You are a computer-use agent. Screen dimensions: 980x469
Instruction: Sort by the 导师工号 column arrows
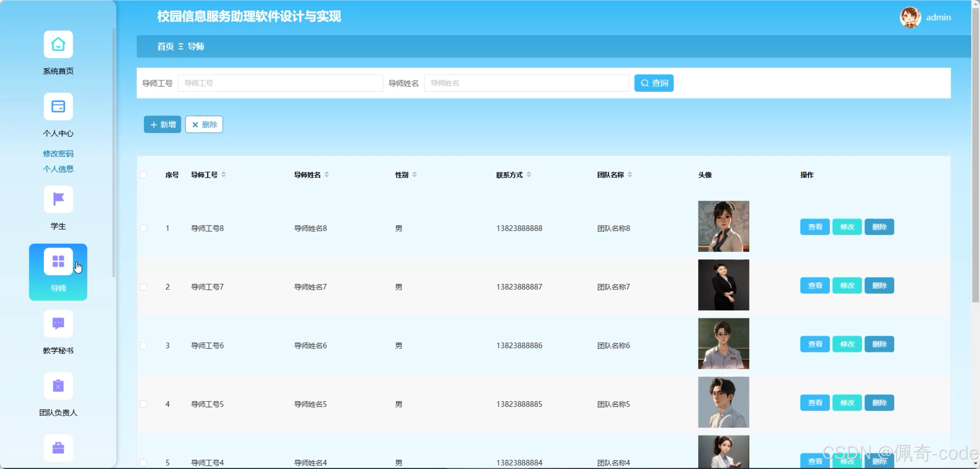(223, 175)
